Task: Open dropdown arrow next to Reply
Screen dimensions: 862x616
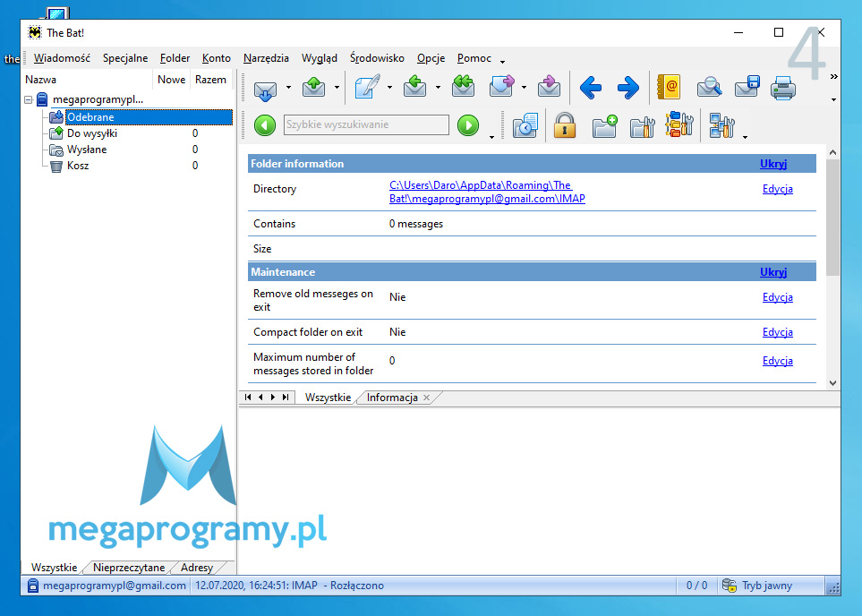Action: (x=438, y=88)
